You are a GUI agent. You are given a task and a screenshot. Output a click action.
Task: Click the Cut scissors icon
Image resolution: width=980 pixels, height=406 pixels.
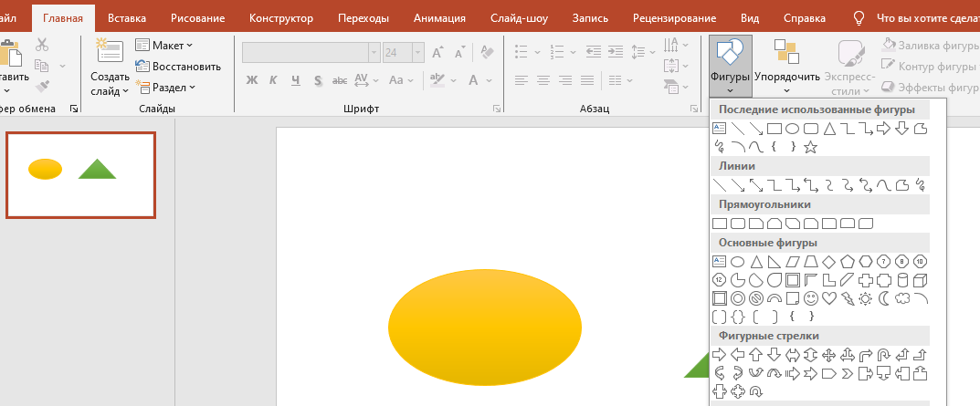[42, 45]
